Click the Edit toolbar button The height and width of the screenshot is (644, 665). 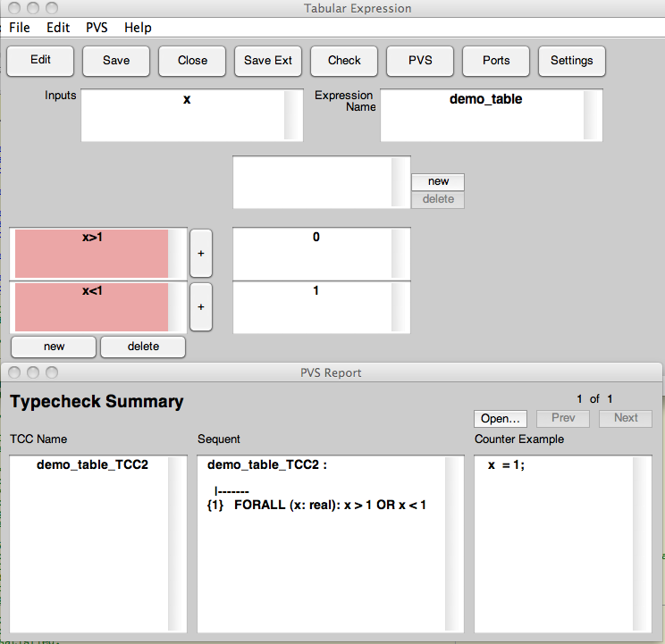pyautogui.click(x=40, y=61)
